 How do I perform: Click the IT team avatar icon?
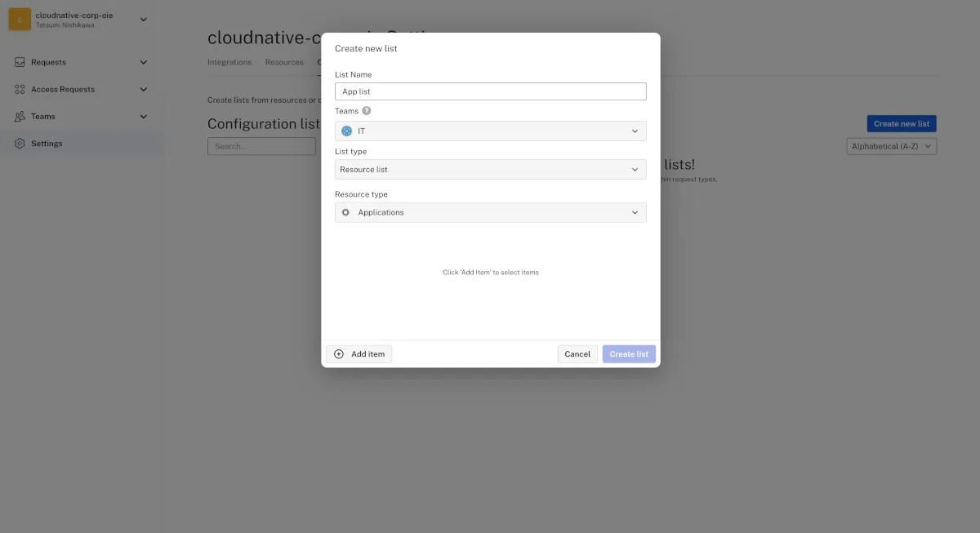click(x=346, y=131)
